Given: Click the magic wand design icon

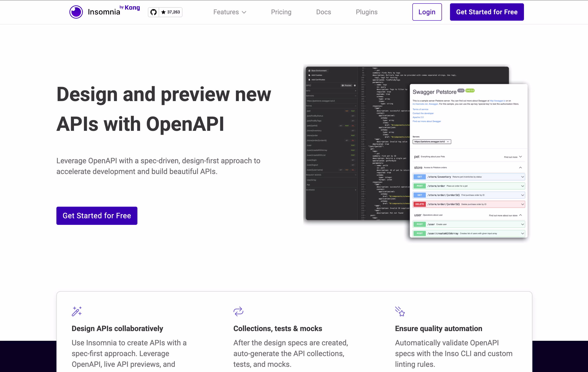Looking at the screenshot, I should [x=77, y=311].
